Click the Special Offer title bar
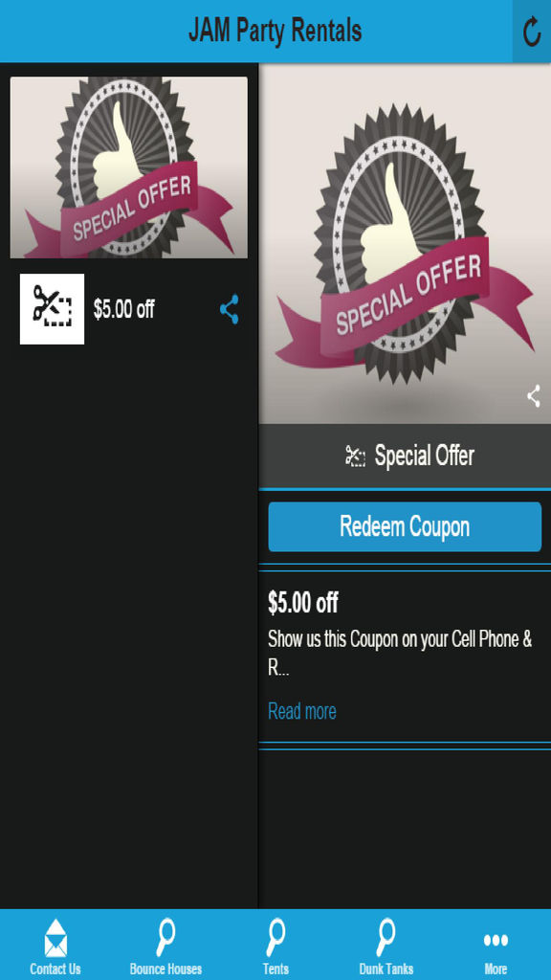 point(405,456)
